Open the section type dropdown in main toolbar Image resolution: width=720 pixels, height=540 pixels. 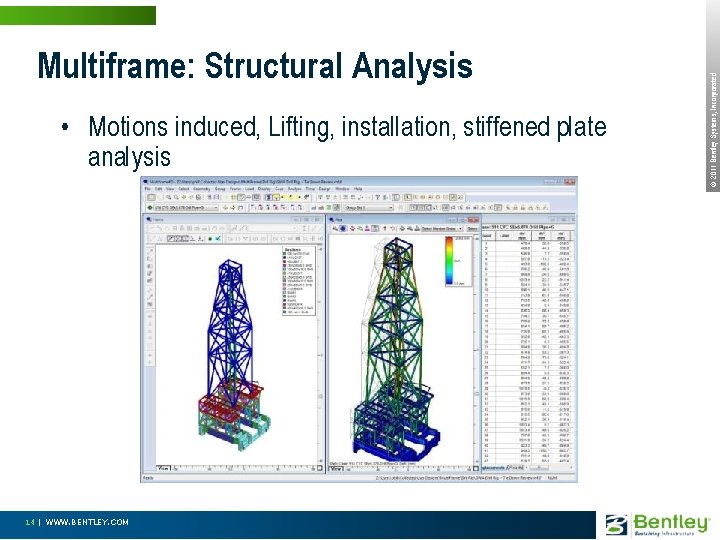[x=186, y=208]
